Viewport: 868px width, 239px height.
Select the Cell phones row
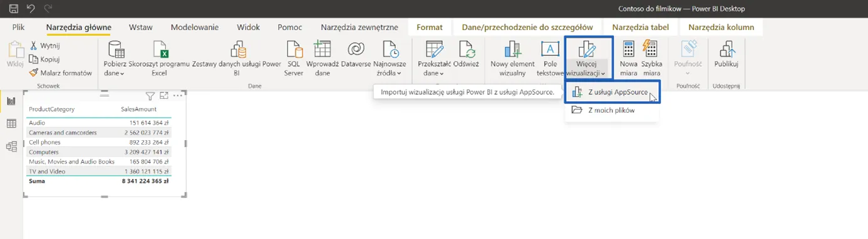click(x=99, y=142)
